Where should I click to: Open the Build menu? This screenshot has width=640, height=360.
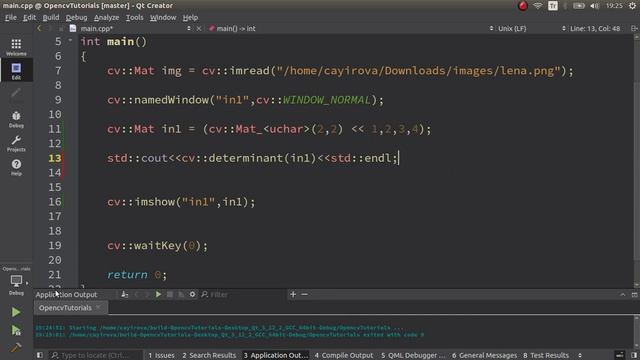pos(51,18)
